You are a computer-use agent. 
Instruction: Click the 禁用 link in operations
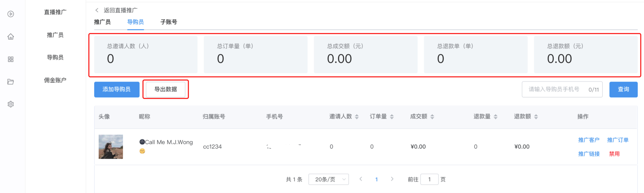coord(614,154)
